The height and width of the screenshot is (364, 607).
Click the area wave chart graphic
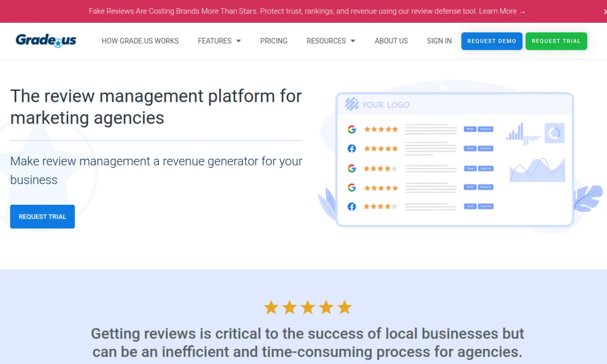(x=537, y=170)
